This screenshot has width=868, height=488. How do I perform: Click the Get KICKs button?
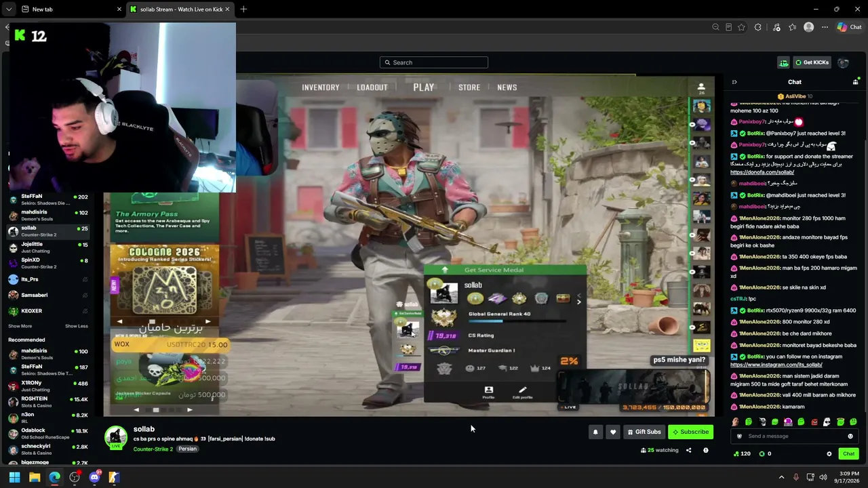812,62
